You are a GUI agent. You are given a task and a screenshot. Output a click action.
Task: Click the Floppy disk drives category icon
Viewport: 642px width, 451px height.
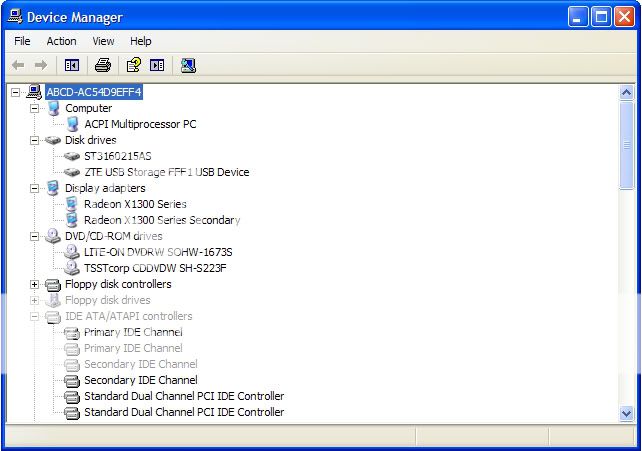point(53,300)
